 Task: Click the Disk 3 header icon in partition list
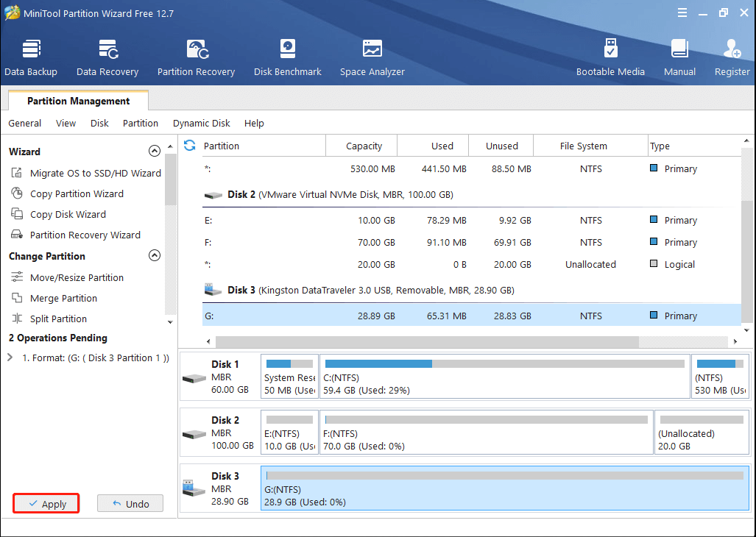click(x=213, y=289)
